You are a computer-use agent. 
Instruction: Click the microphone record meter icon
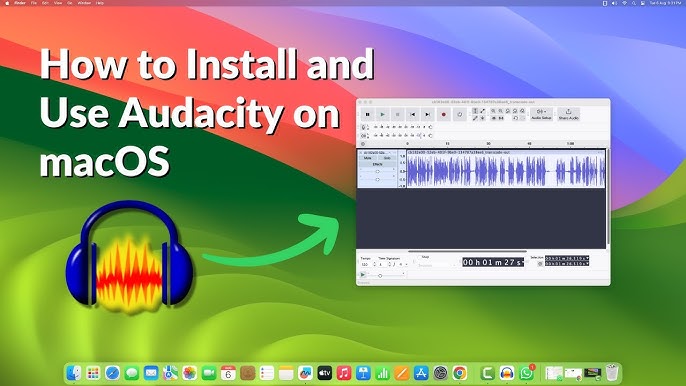tap(363, 127)
